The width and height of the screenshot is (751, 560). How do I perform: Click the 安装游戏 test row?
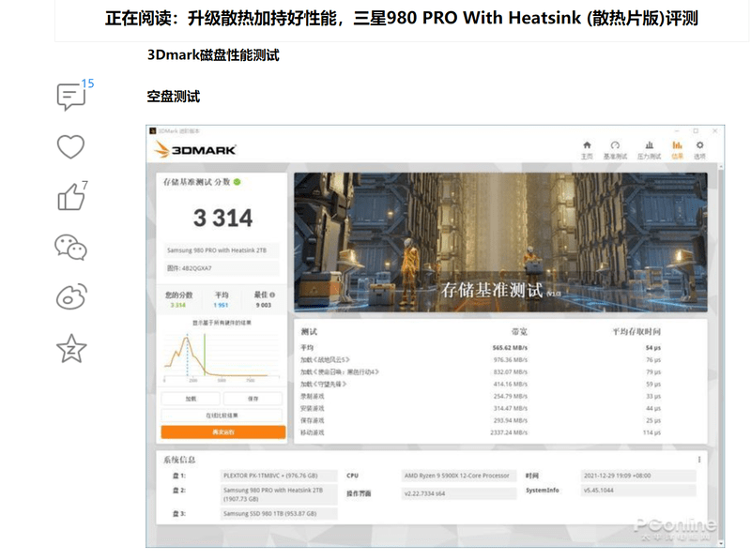[x=481, y=408]
